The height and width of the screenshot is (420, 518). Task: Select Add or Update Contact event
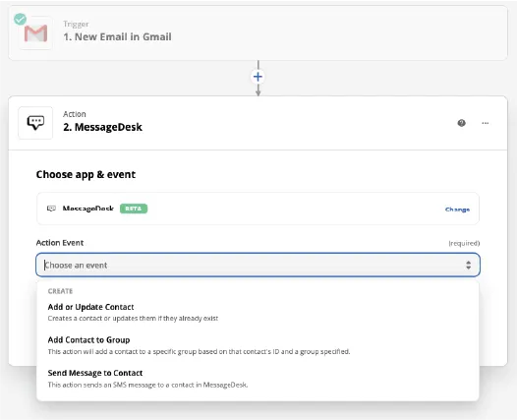tap(258, 312)
